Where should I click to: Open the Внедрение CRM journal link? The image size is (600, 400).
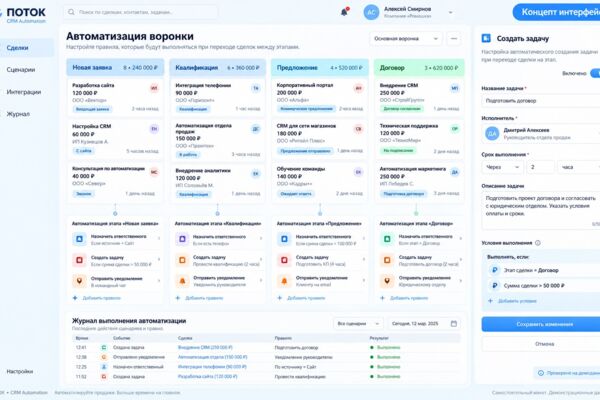pyautogui.click(x=205, y=348)
